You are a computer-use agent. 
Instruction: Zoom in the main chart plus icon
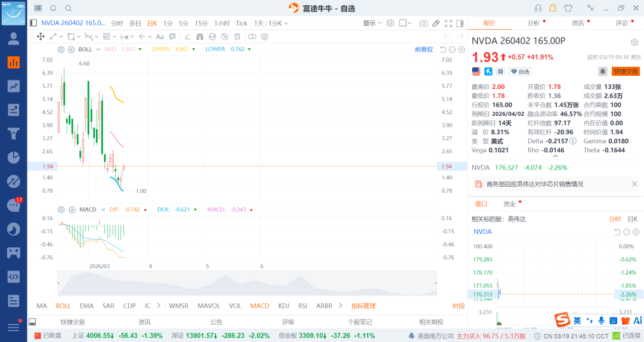click(462, 50)
